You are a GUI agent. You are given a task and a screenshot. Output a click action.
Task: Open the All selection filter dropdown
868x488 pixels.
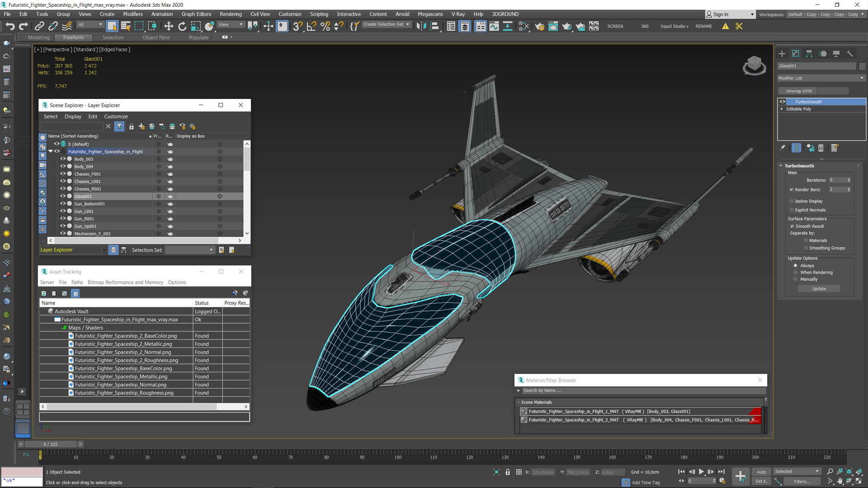[x=90, y=25]
